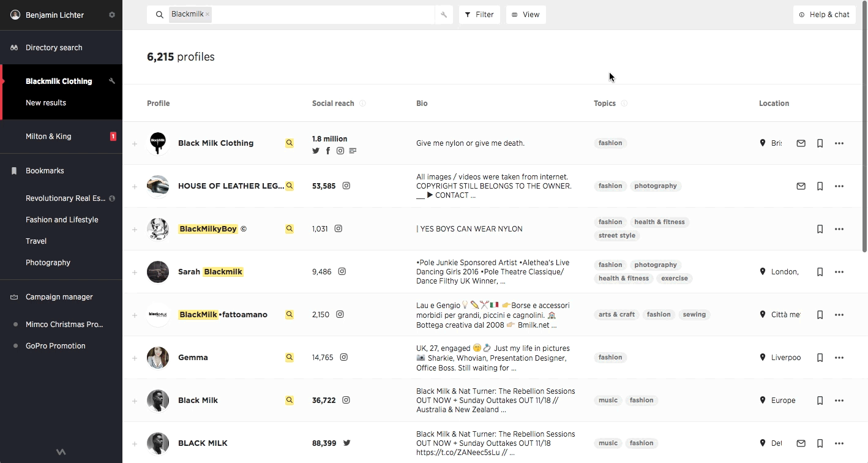The width and height of the screenshot is (868, 463).
Task: Remove the Blackmilk search tag
Action: click(208, 14)
